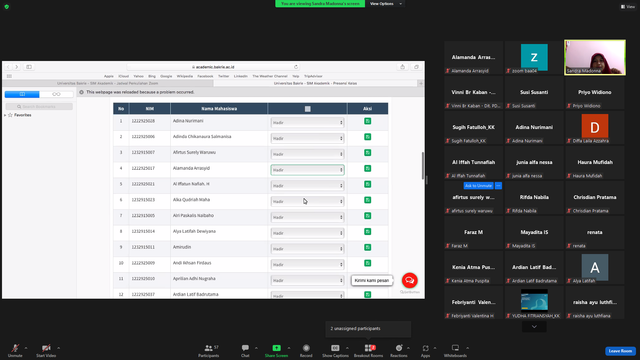Switch to the Jadwal Perkuliahan Zoom tab

pos(108,83)
